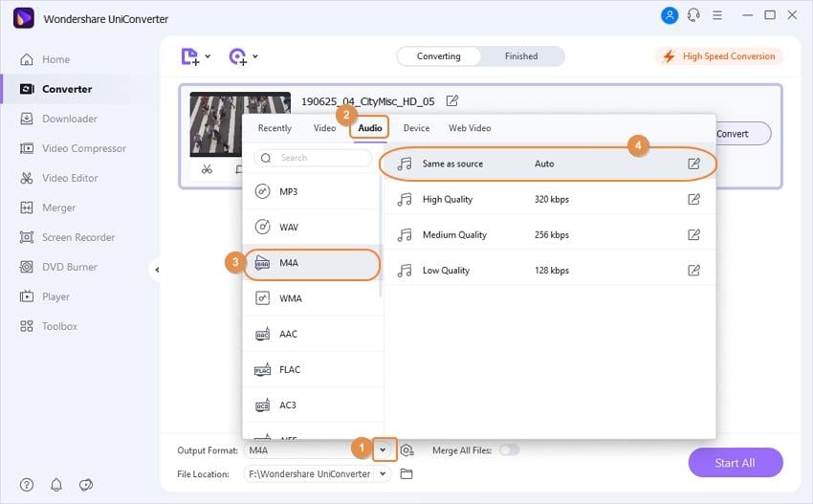Edit the High Quality preset

pos(693,199)
